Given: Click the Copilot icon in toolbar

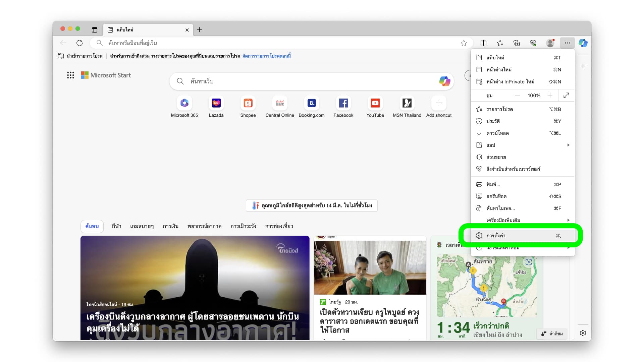Looking at the screenshot, I should (x=583, y=43).
